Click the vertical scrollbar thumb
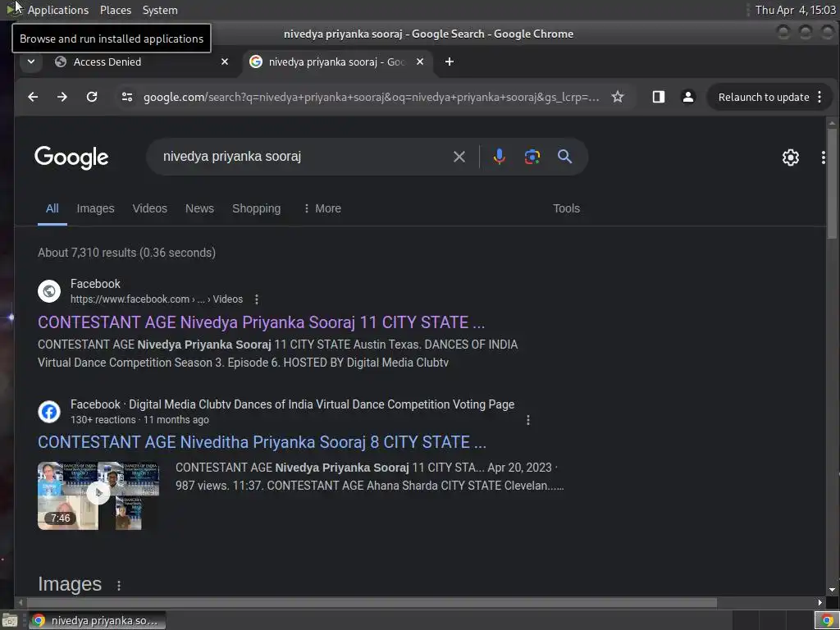The height and width of the screenshot is (630, 840). [x=832, y=183]
